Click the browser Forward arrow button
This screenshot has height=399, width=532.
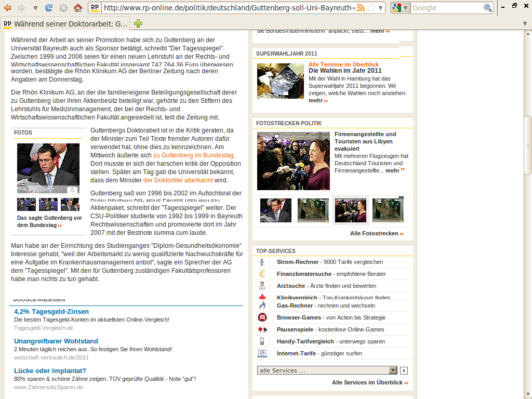click(x=22, y=7)
